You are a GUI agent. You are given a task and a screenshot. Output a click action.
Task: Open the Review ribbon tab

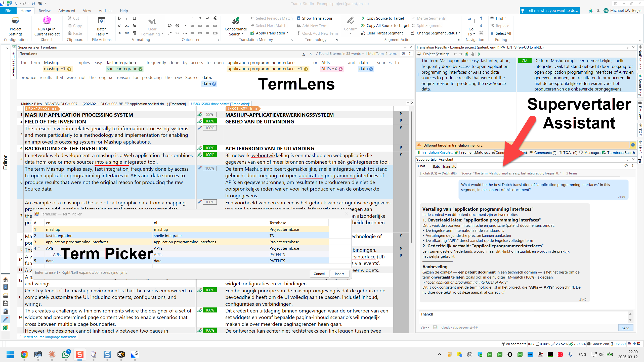pyautogui.click(x=45, y=11)
